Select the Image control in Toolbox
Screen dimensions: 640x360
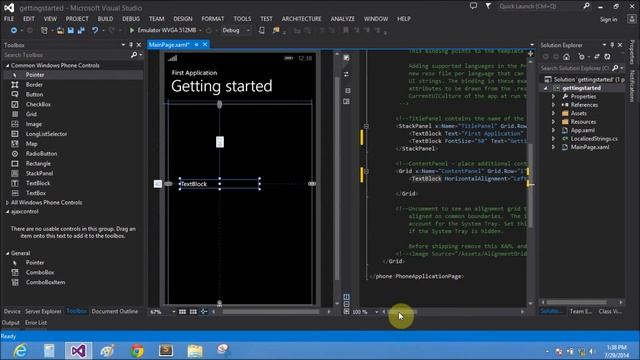click(x=33, y=124)
